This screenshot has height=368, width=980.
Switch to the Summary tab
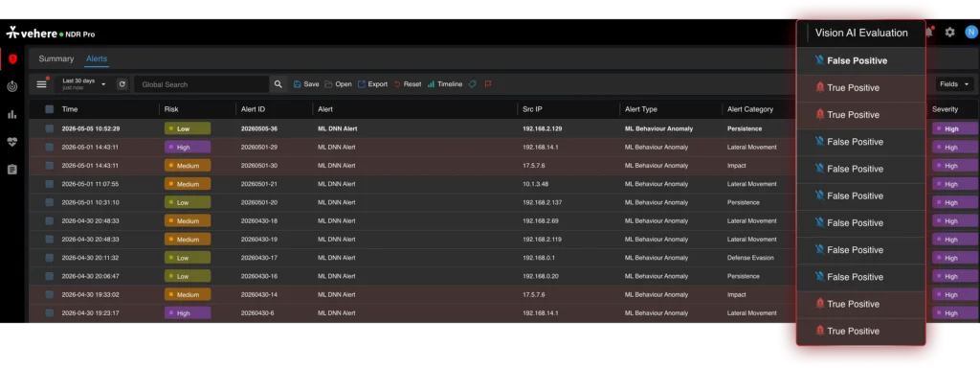tap(56, 58)
